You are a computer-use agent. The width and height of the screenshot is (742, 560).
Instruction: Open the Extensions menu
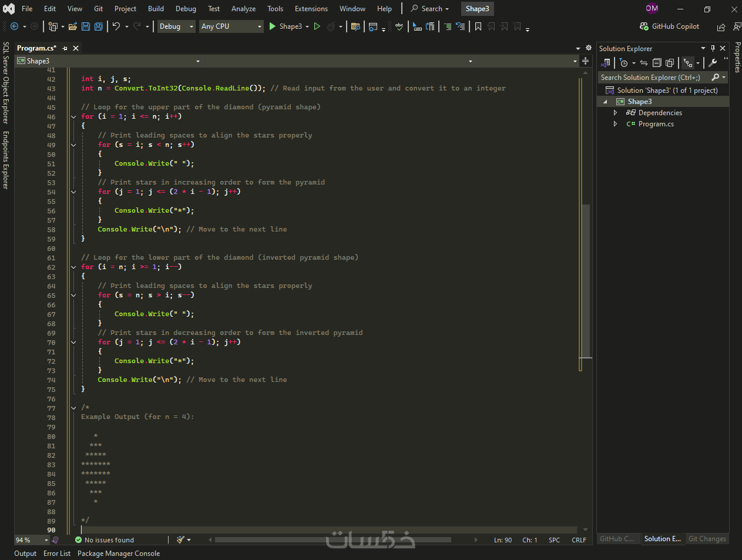point(311,9)
